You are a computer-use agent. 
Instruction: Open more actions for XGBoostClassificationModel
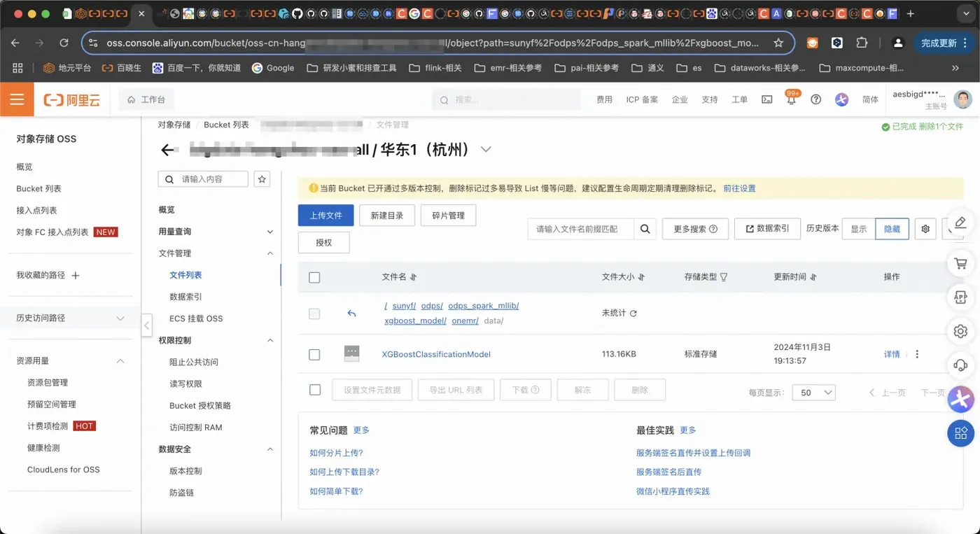tap(917, 354)
